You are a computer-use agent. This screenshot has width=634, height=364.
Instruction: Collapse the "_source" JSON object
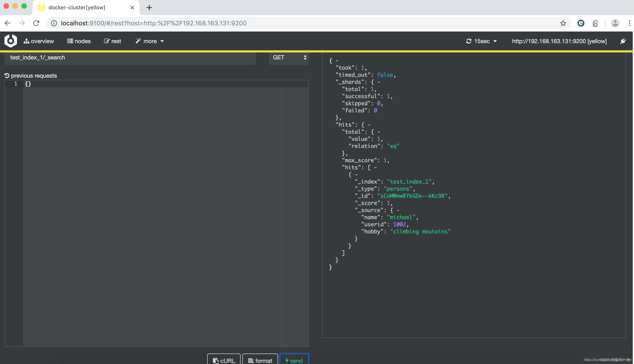398,210
